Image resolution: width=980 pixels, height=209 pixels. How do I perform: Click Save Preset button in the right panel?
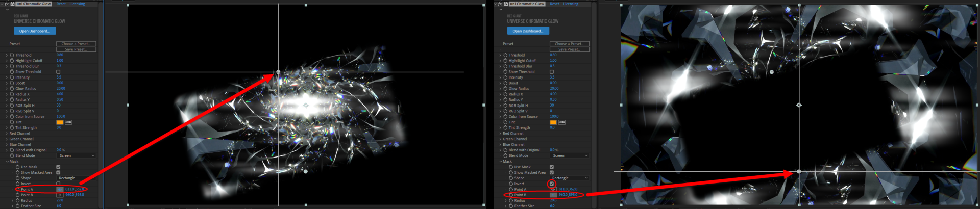click(569, 49)
